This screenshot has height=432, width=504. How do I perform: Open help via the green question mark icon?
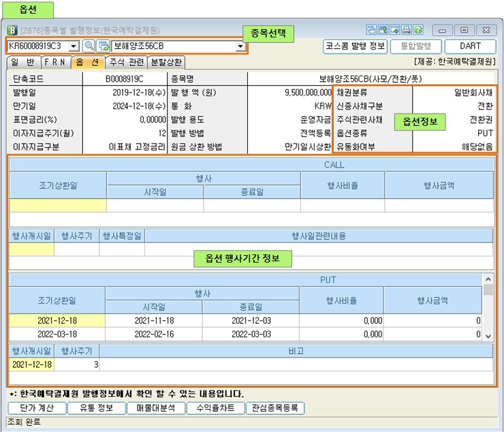[418, 30]
